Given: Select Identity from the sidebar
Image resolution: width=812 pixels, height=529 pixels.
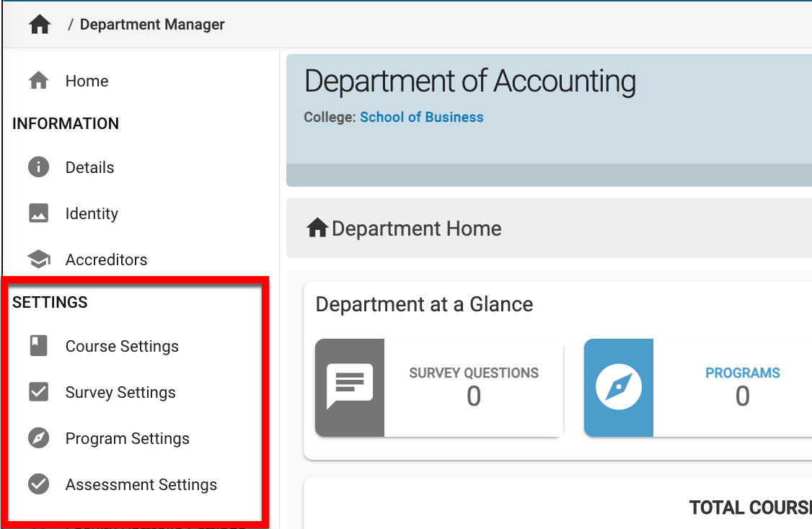Looking at the screenshot, I should 92,213.
